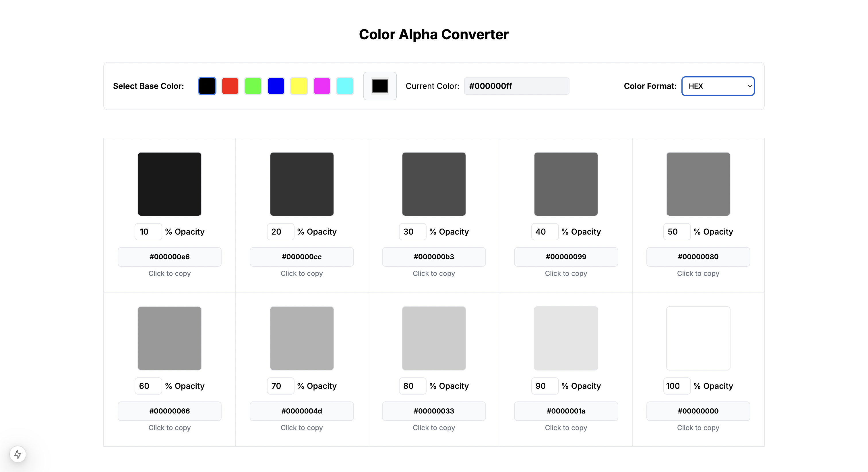The width and height of the screenshot is (868, 472).
Task: Copy the #000000e6 color code
Action: pyautogui.click(x=169, y=257)
